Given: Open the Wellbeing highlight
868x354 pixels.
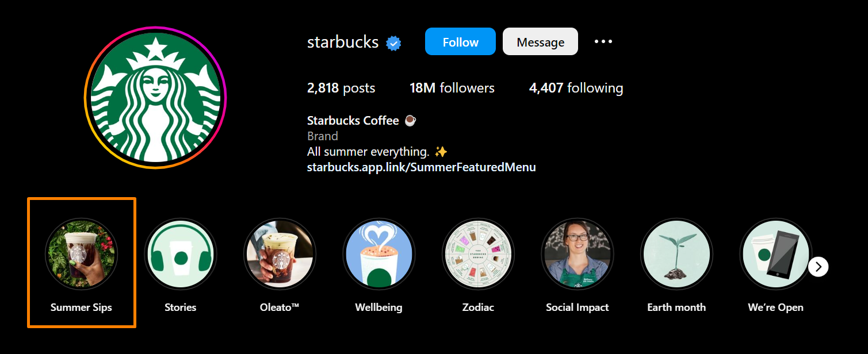Looking at the screenshot, I should tap(378, 253).
